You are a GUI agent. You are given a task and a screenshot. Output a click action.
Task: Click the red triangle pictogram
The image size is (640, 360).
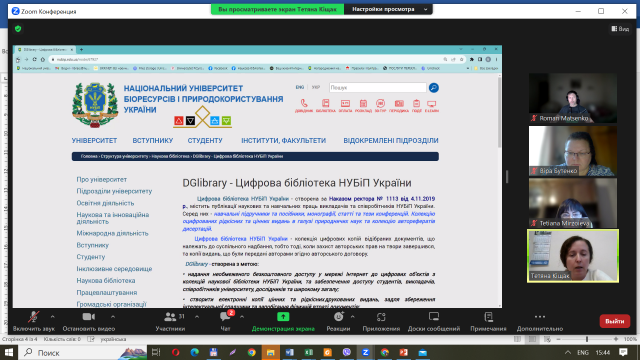[x=178, y=121]
